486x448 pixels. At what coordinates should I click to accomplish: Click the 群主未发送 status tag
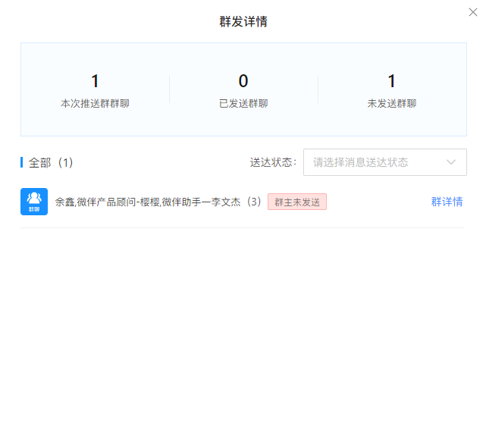click(297, 202)
